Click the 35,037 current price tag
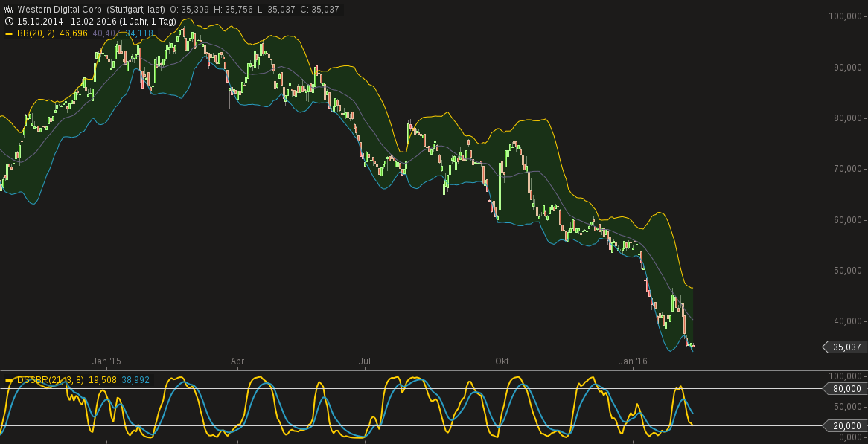 point(846,347)
